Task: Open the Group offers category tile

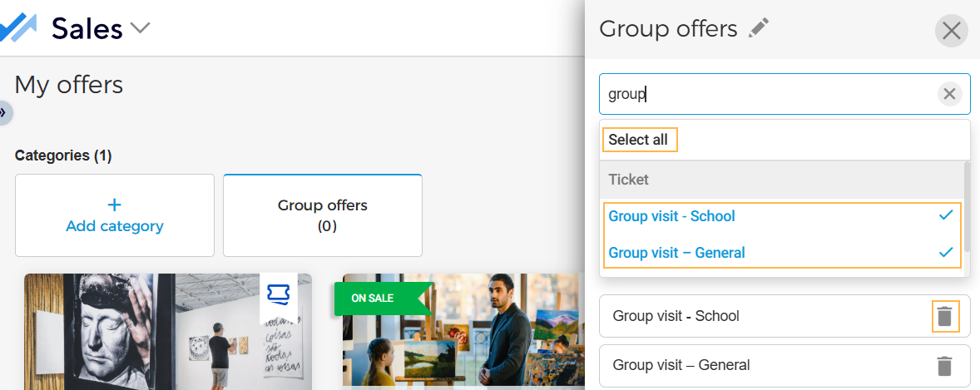Action: pyautogui.click(x=323, y=215)
